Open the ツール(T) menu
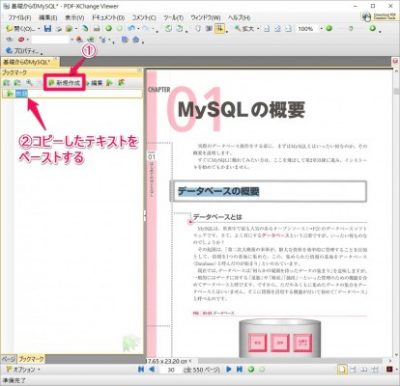 (173, 17)
